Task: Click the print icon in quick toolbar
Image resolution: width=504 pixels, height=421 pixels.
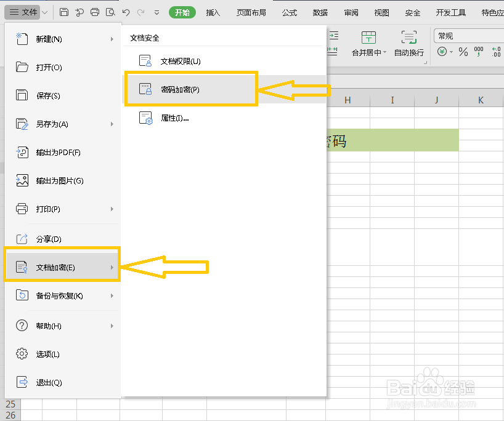Action: [x=95, y=12]
